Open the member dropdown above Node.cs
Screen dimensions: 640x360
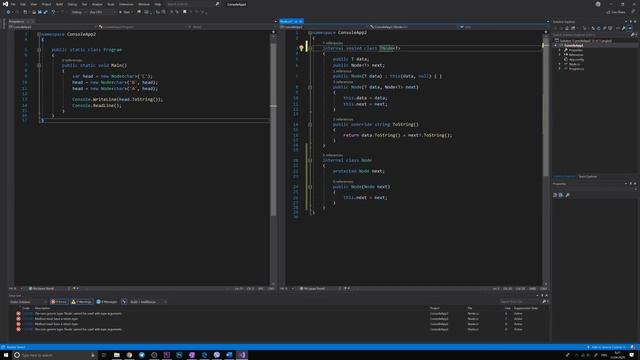click(x=503, y=27)
